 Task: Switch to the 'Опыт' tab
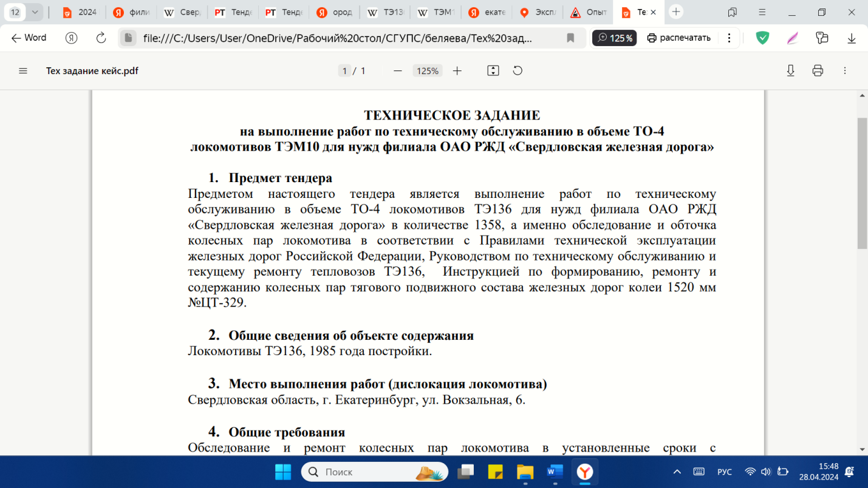coord(589,12)
